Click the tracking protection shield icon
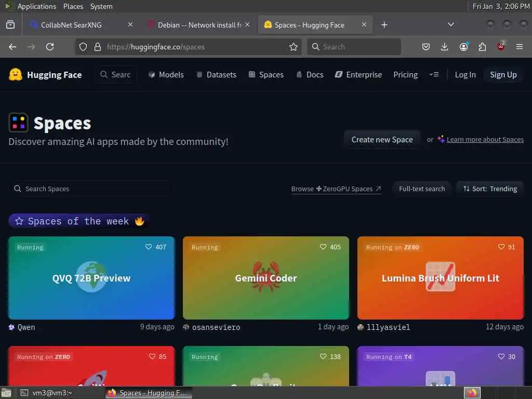Image resolution: width=532 pixels, height=399 pixels. point(83,47)
